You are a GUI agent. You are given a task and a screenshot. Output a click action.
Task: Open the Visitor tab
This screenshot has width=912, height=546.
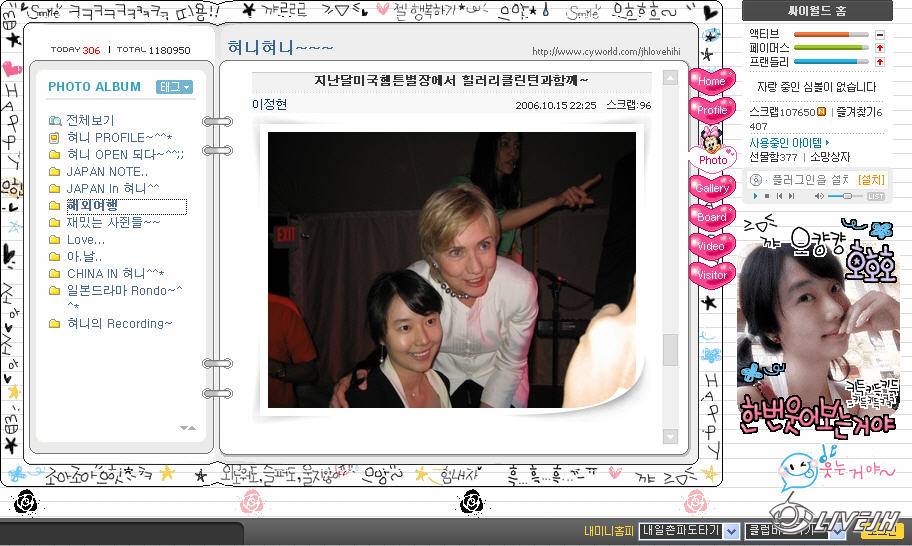[712, 275]
